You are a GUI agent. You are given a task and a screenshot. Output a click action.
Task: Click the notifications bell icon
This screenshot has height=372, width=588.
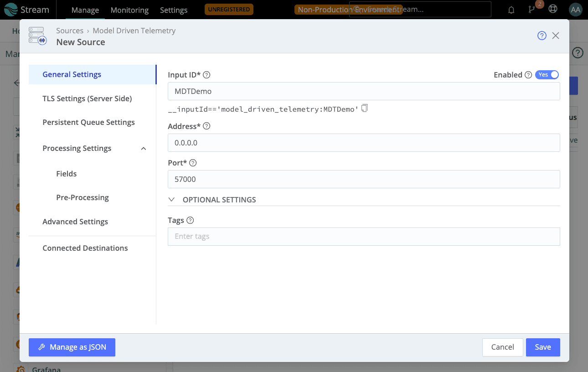511,10
